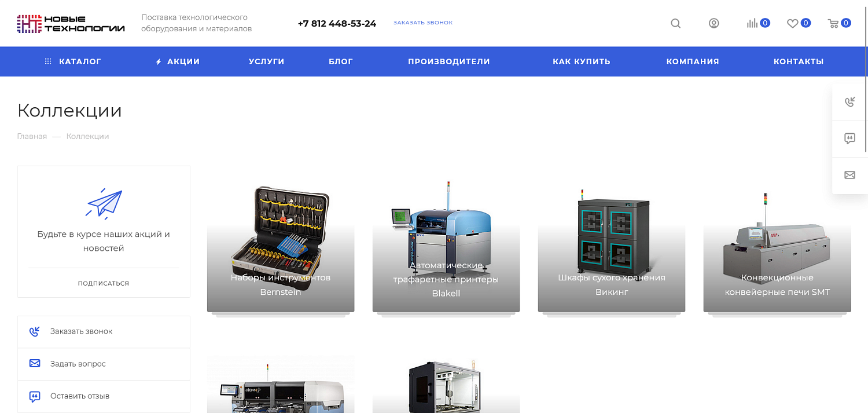Select Оставить отзыв in the sidebar
868x413 pixels.
point(104,396)
